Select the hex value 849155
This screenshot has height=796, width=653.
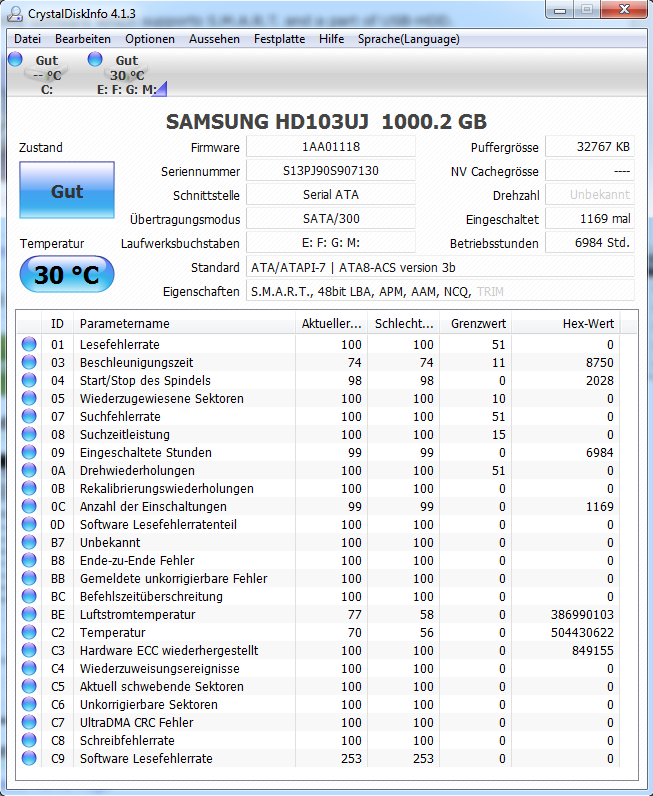coord(593,651)
